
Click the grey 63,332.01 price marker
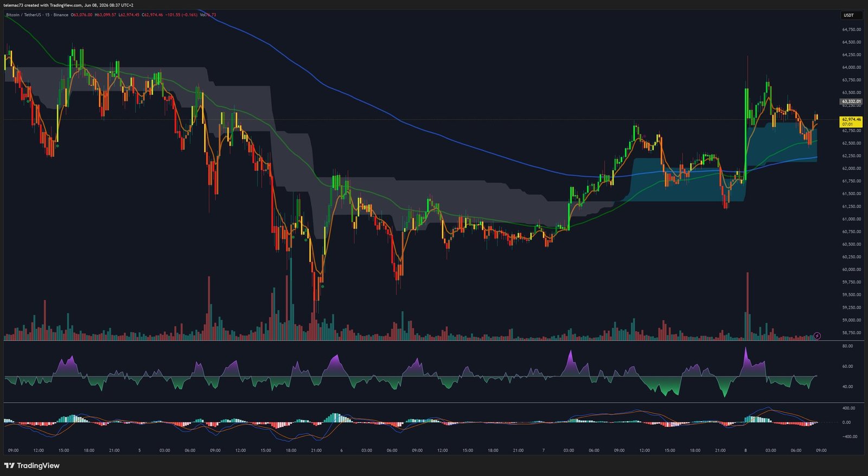[x=851, y=101]
